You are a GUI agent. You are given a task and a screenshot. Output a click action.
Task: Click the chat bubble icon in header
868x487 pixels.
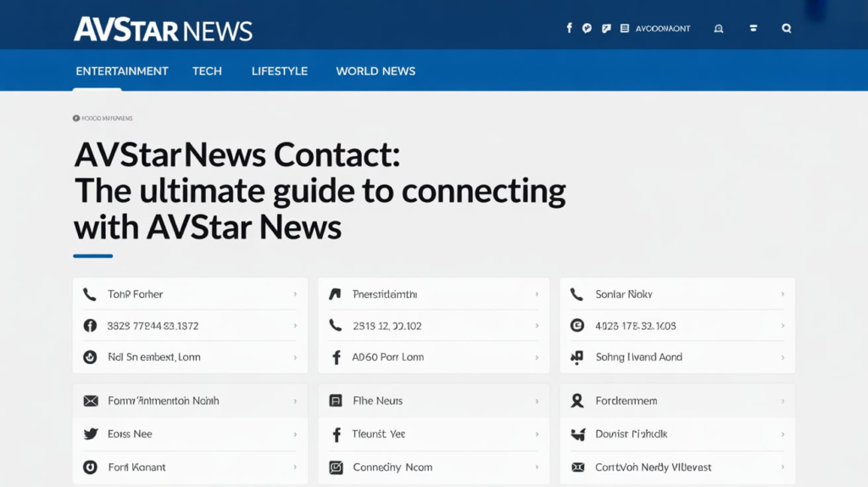tap(587, 28)
